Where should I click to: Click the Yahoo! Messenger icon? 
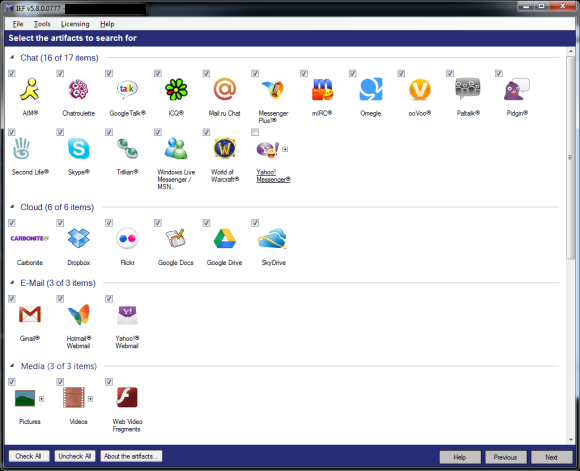pos(268,149)
